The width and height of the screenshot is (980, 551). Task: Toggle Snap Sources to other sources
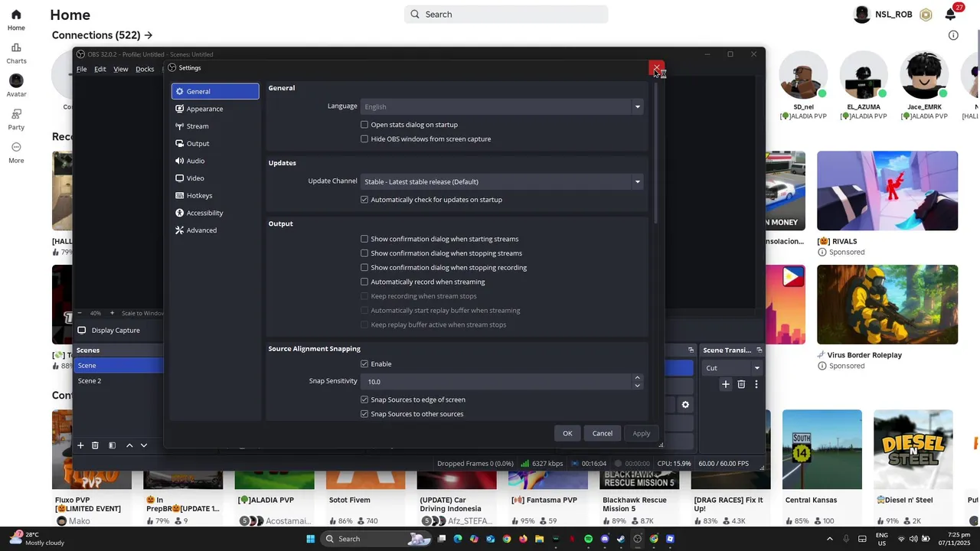tap(364, 414)
